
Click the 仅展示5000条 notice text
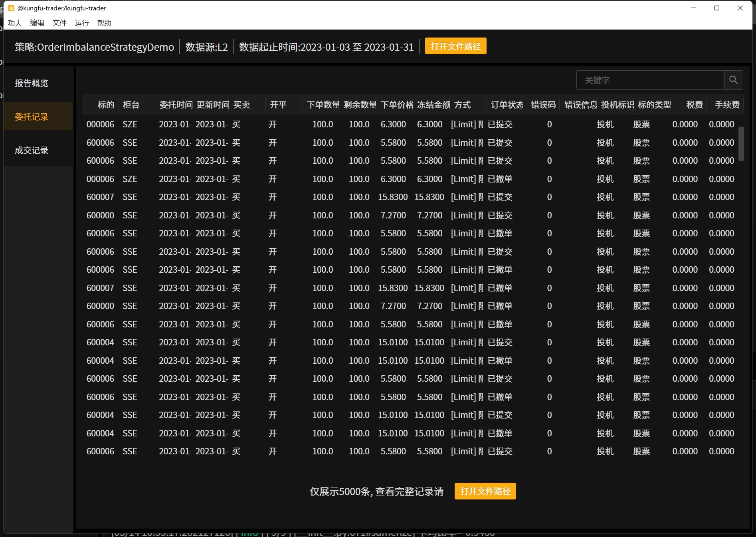coord(376,491)
